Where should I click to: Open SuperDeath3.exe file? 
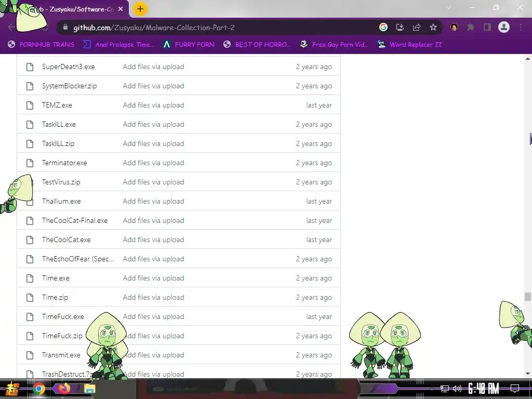click(68, 67)
